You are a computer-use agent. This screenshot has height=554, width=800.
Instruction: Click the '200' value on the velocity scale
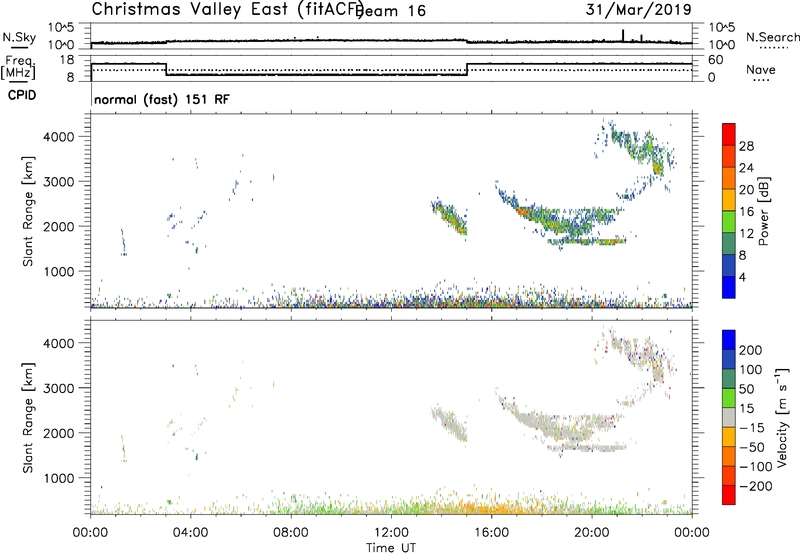pyautogui.click(x=751, y=350)
